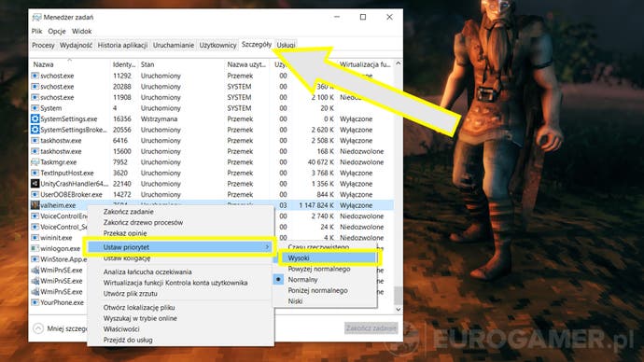644x362 pixels.
Task: Click the 40 672 K memory cell
Action: point(321,162)
